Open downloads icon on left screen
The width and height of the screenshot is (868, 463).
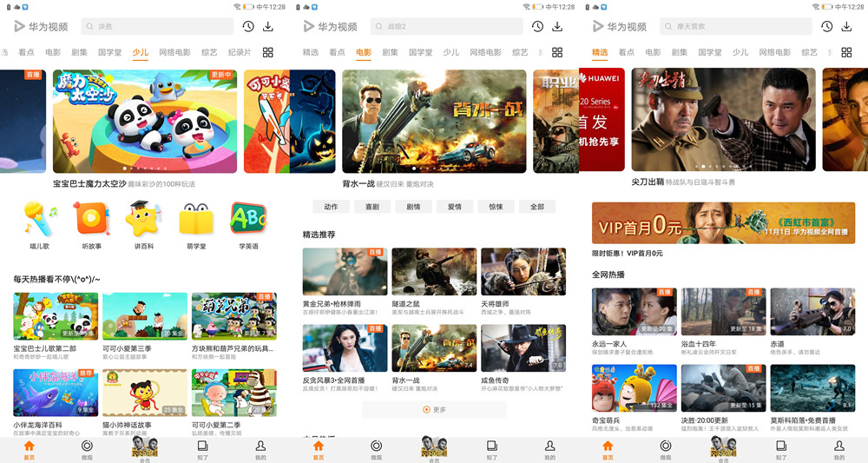(268, 26)
